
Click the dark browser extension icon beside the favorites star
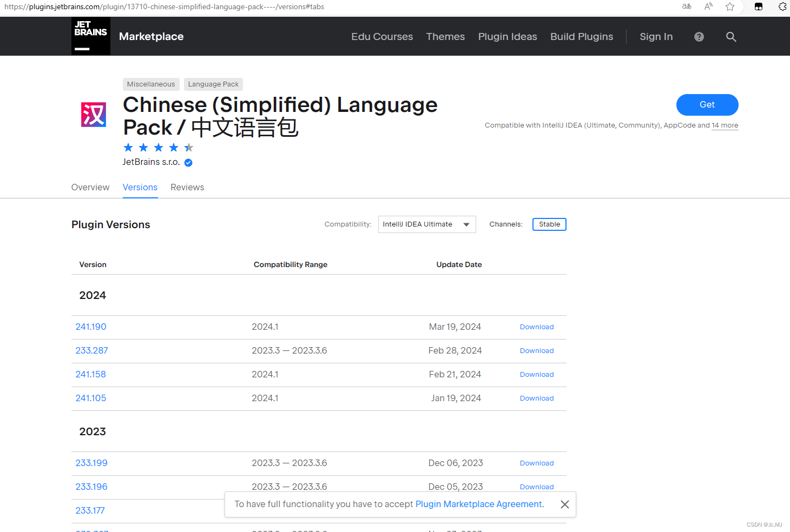coord(759,6)
